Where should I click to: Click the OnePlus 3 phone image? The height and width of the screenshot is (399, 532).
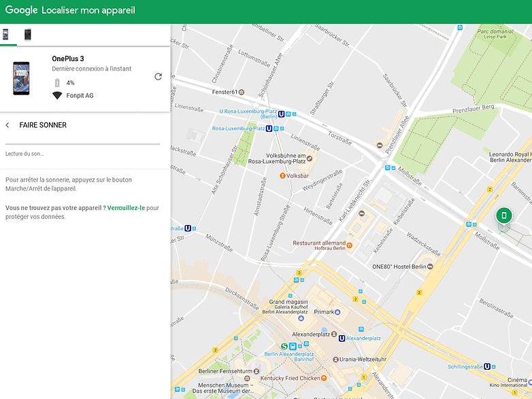pyautogui.click(x=21, y=78)
